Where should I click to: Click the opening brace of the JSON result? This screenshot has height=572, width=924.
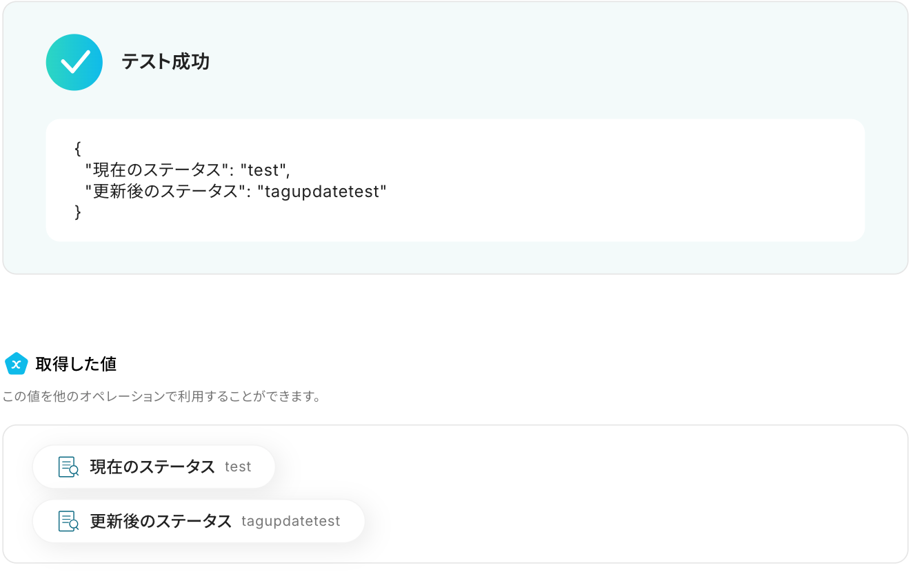tap(78, 147)
